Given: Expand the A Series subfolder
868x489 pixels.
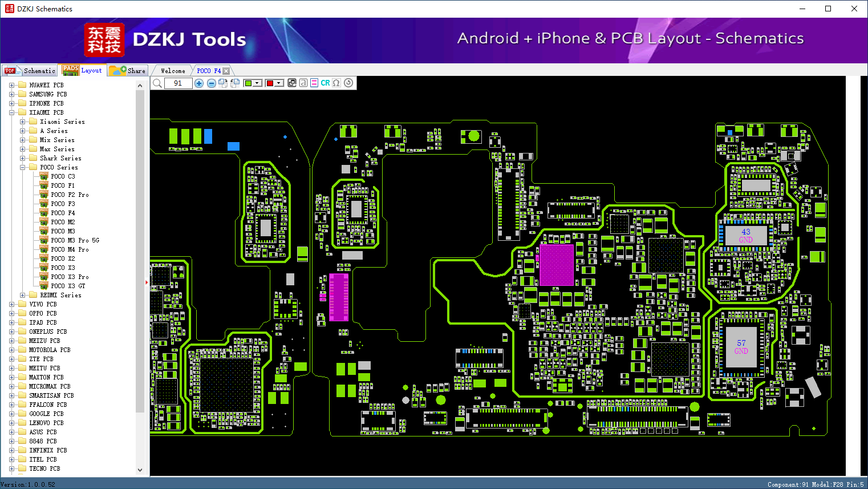Looking at the screenshot, I should [23, 131].
